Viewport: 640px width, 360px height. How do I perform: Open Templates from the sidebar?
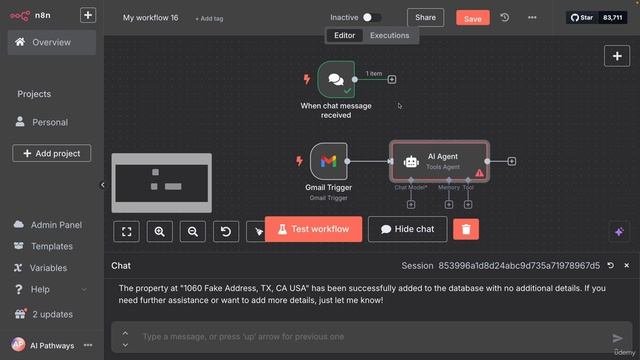pyautogui.click(x=43, y=246)
